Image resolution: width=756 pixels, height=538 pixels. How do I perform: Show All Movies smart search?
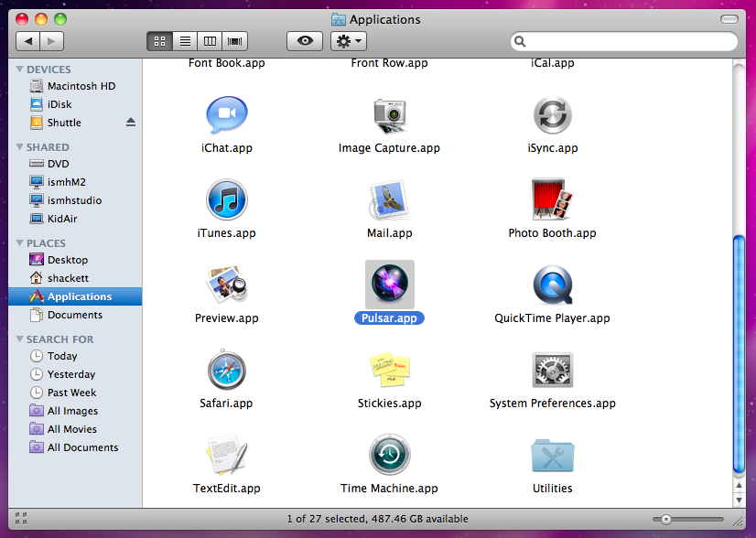tap(75, 429)
